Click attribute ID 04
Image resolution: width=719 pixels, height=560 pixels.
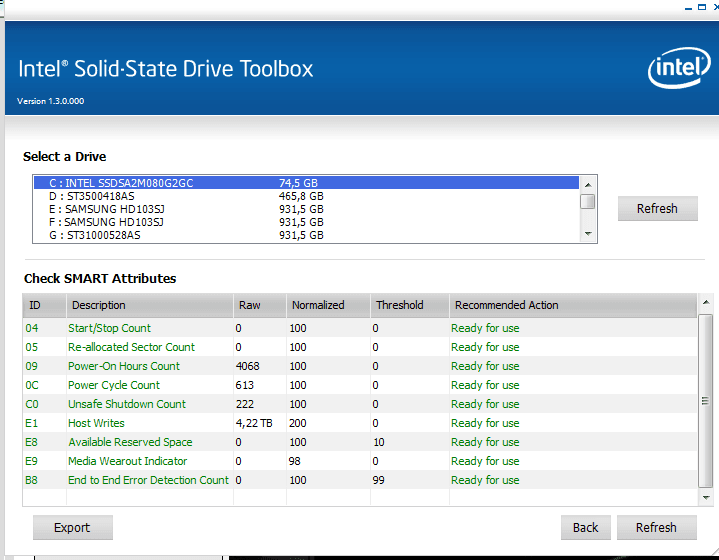tap(32, 328)
